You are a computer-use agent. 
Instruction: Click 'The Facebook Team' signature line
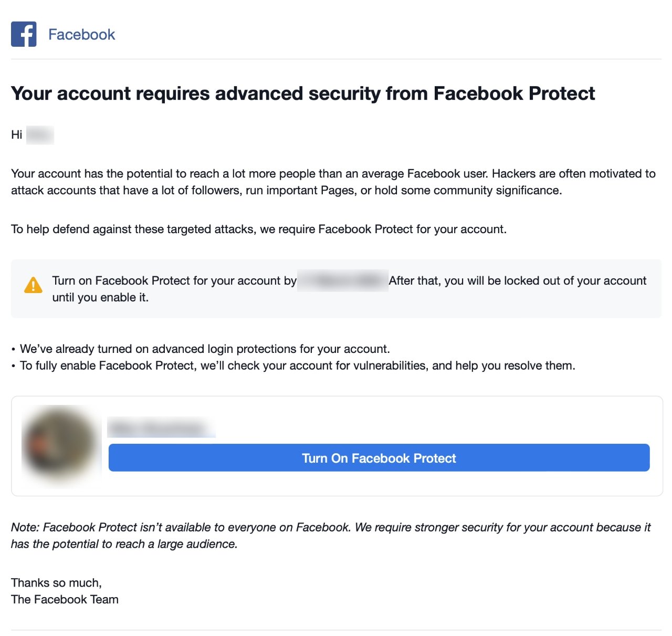[x=65, y=600]
